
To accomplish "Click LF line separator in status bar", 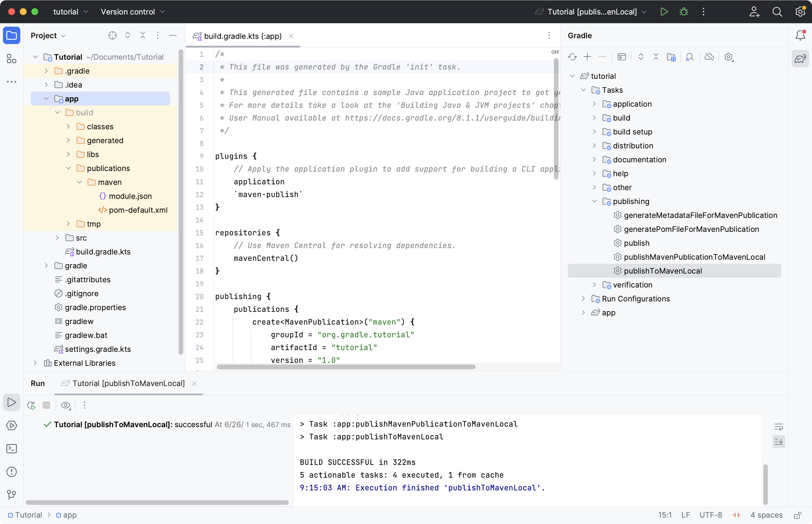I will pos(686,515).
